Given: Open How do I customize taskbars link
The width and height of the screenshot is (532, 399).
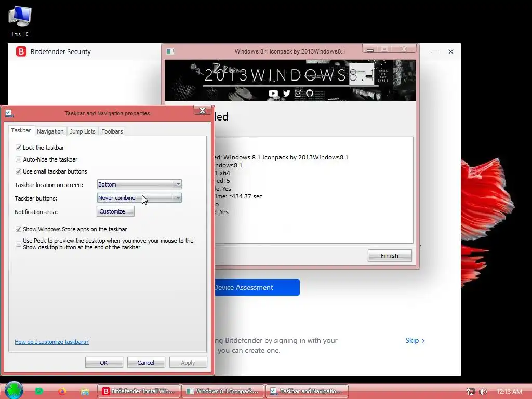Looking at the screenshot, I should pyautogui.click(x=51, y=342).
